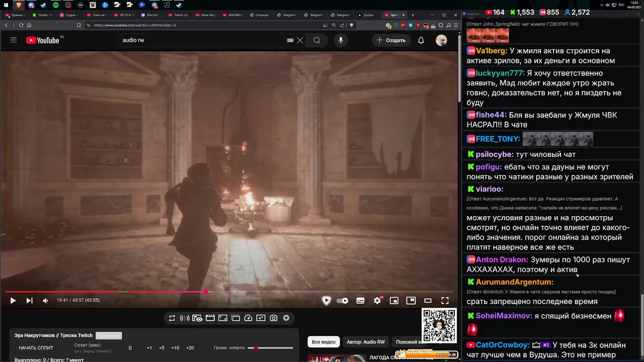
Task: Open Brave Shields lion icon
Action: [x=351, y=25]
